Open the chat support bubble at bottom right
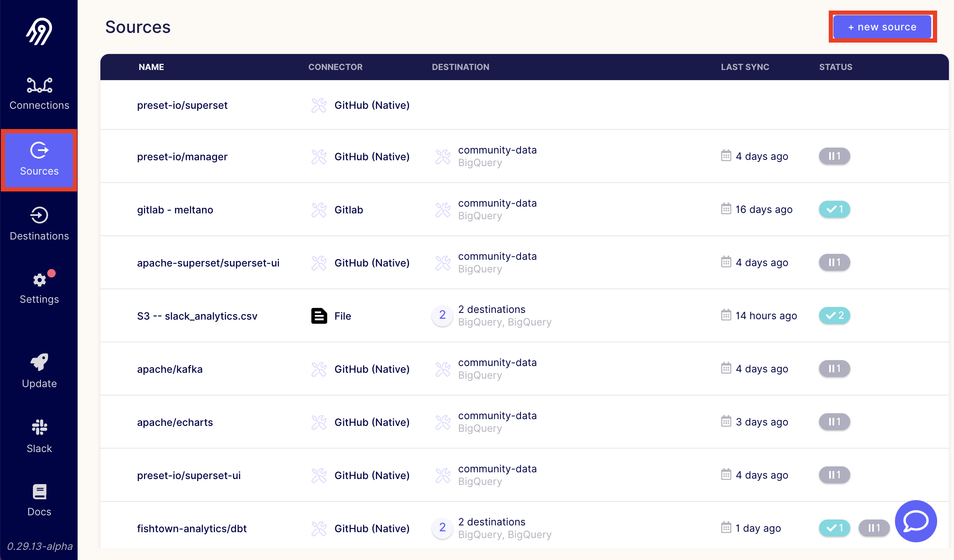This screenshot has height=560, width=954. [x=915, y=521]
